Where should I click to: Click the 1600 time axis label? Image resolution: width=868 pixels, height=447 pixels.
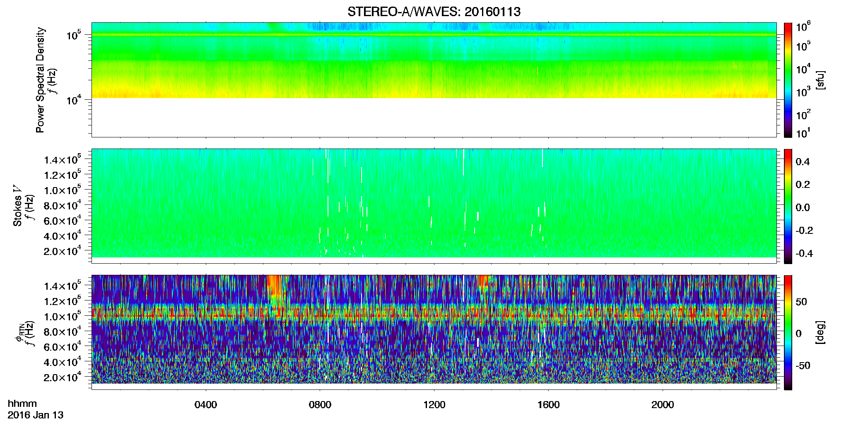tap(548, 404)
